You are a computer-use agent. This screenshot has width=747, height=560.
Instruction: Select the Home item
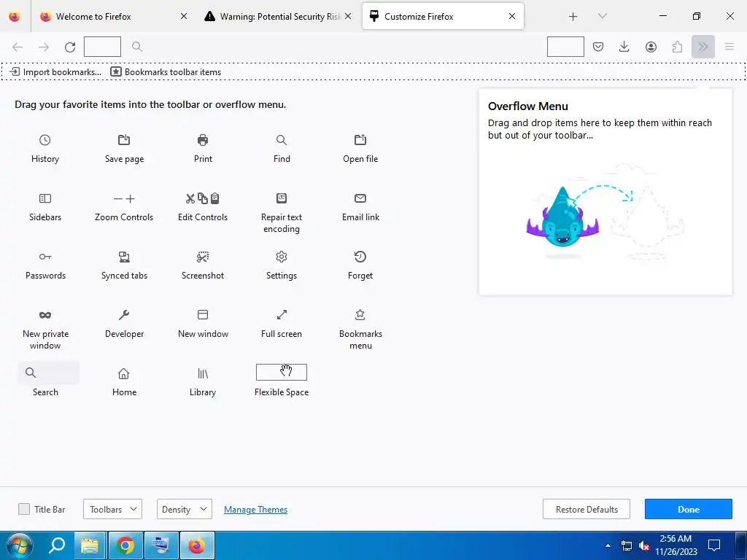(x=124, y=382)
